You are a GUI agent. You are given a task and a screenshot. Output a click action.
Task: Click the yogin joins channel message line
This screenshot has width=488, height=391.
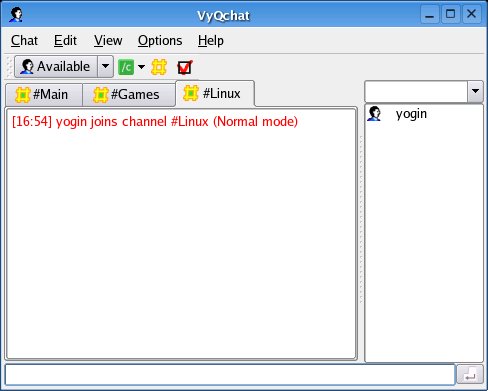[x=155, y=122]
